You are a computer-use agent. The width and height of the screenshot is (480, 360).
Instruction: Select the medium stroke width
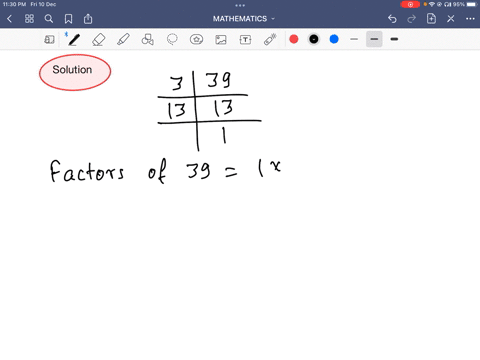(x=374, y=39)
